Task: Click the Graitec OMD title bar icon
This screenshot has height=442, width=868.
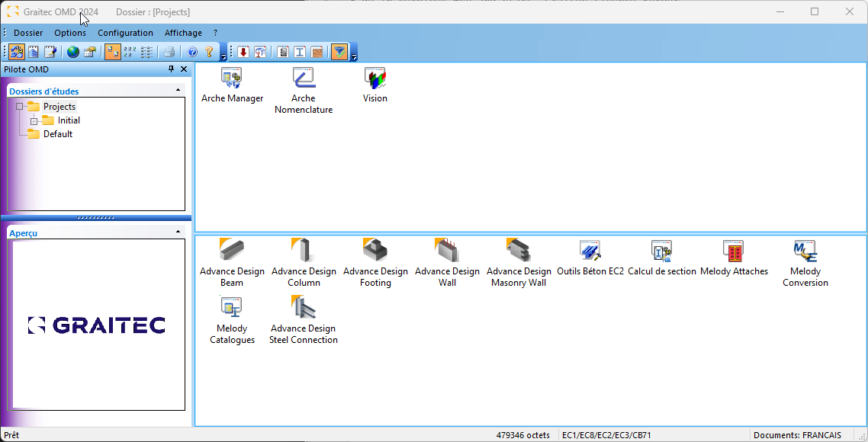Action: point(13,11)
